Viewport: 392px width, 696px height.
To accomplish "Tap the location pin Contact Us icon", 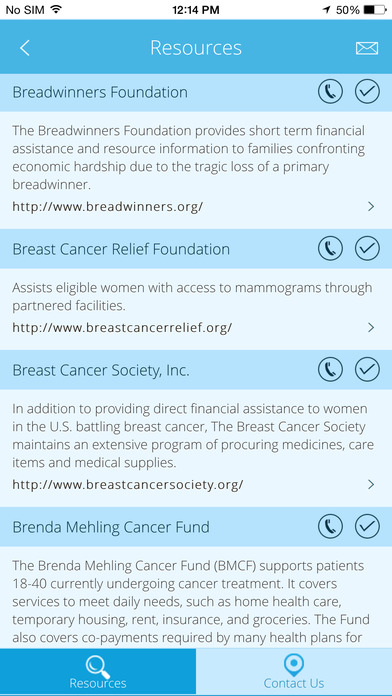I will [294, 664].
